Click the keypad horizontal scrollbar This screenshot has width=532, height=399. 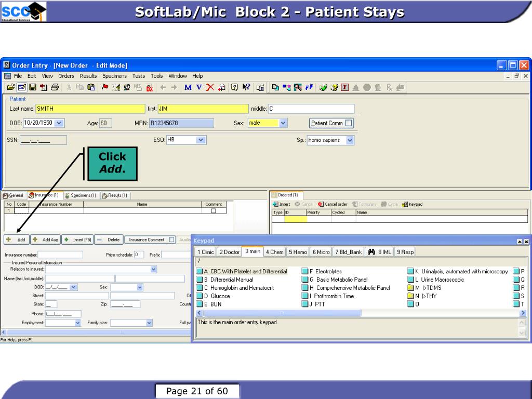[282, 313]
